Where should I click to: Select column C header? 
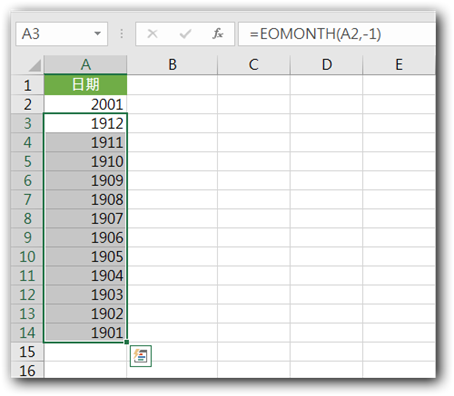click(254, 65)
